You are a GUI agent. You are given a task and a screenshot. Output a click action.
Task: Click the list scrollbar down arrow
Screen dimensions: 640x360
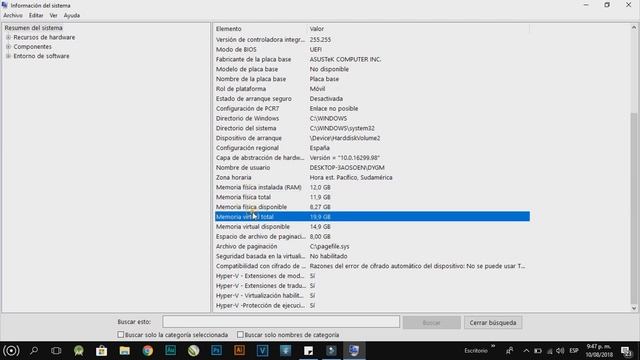[634, 308]
